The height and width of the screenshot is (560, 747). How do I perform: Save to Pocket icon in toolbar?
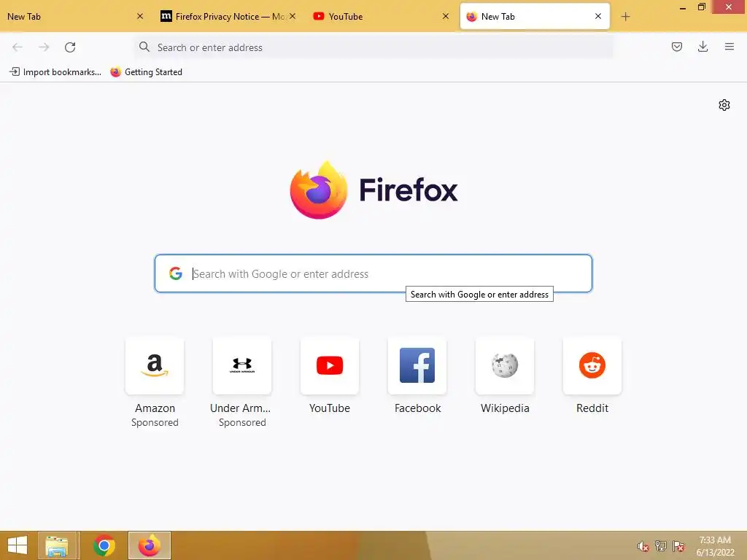click(x=676, y=47)
